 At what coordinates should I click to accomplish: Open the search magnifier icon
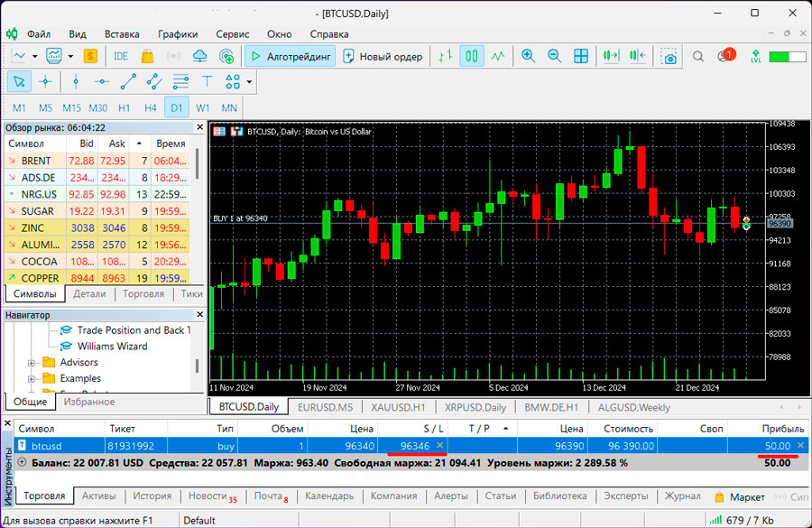[x=698, y=56]
